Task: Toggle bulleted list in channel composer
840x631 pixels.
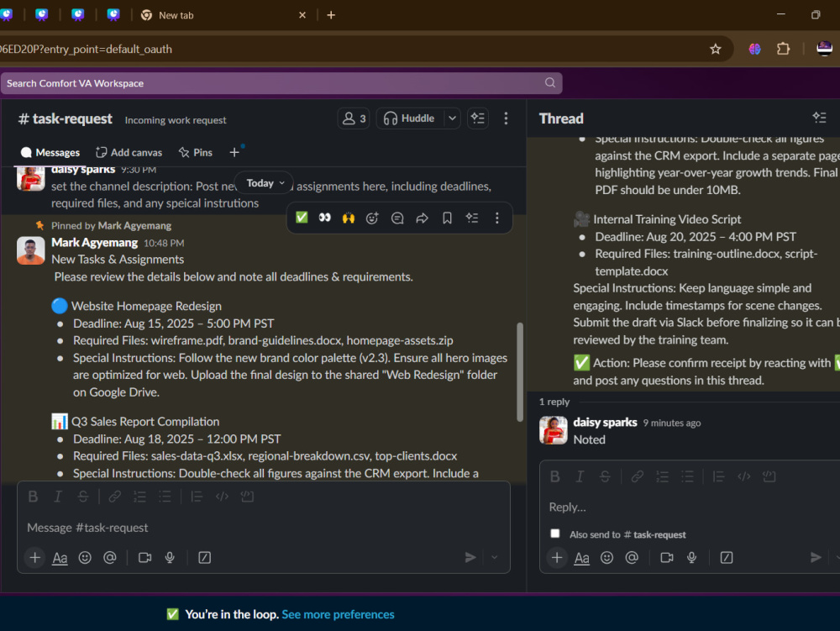Action: (x=165, y=497)
